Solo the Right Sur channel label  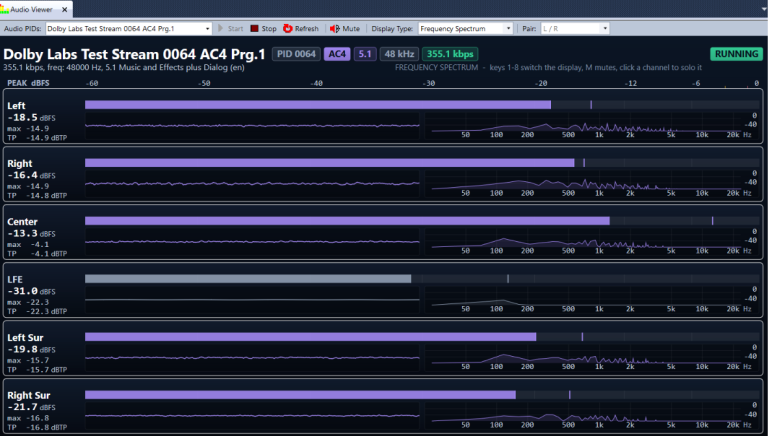[x=28, y=395]
